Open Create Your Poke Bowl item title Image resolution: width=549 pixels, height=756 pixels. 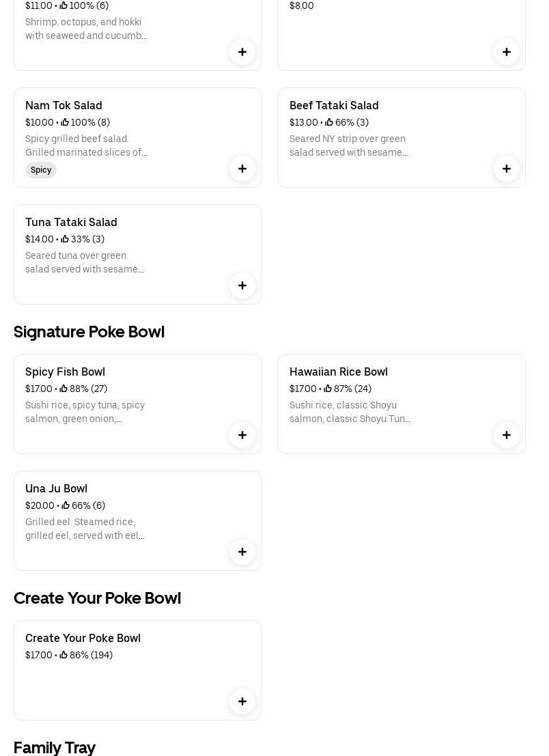[83, 638]
